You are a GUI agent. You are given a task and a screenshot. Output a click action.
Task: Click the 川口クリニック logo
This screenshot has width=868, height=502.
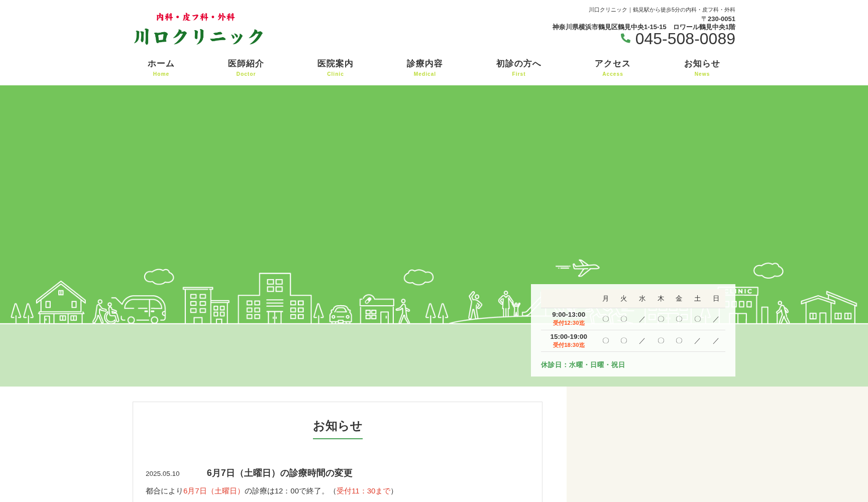click(x=198, y=30)
